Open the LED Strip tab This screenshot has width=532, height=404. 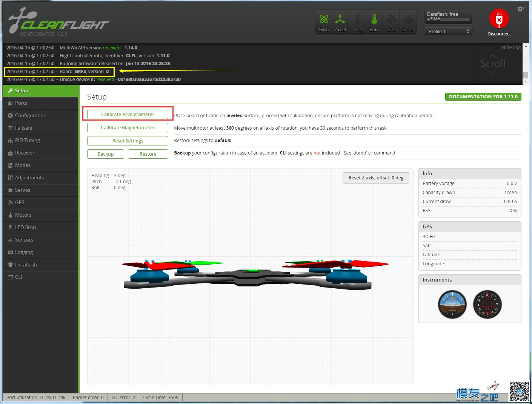tap(40, 227)
